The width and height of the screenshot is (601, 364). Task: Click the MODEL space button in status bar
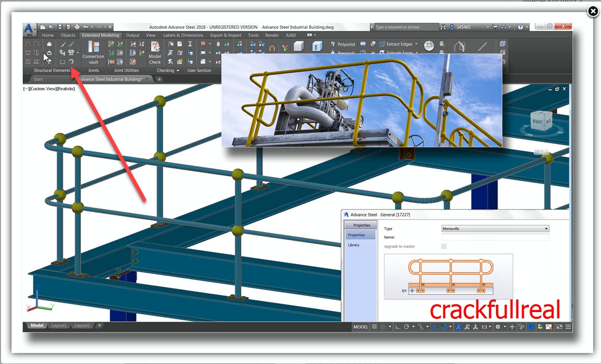click(361, 327)
